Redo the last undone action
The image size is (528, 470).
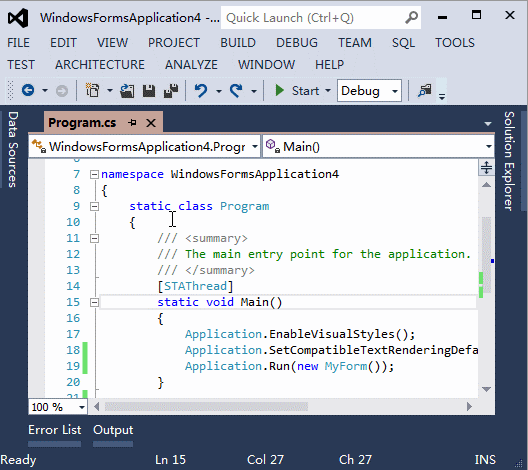coord(236,91)
